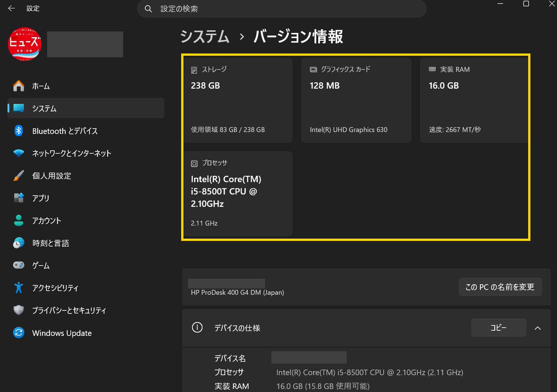Image resolution: width=557 pixels, height=392 pixels.
Task: Click the コピー button
Action: click(x=499, y=328)
